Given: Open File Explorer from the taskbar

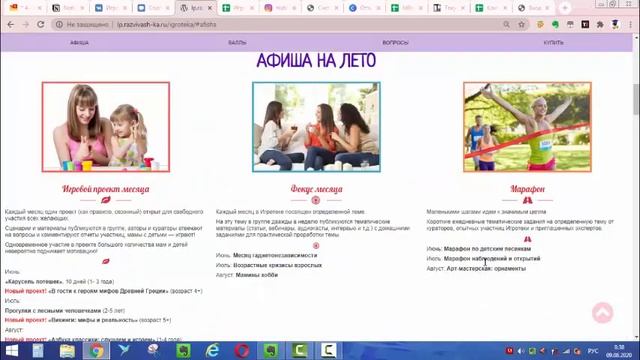Looking at the screenshot, I should (67, 351).
